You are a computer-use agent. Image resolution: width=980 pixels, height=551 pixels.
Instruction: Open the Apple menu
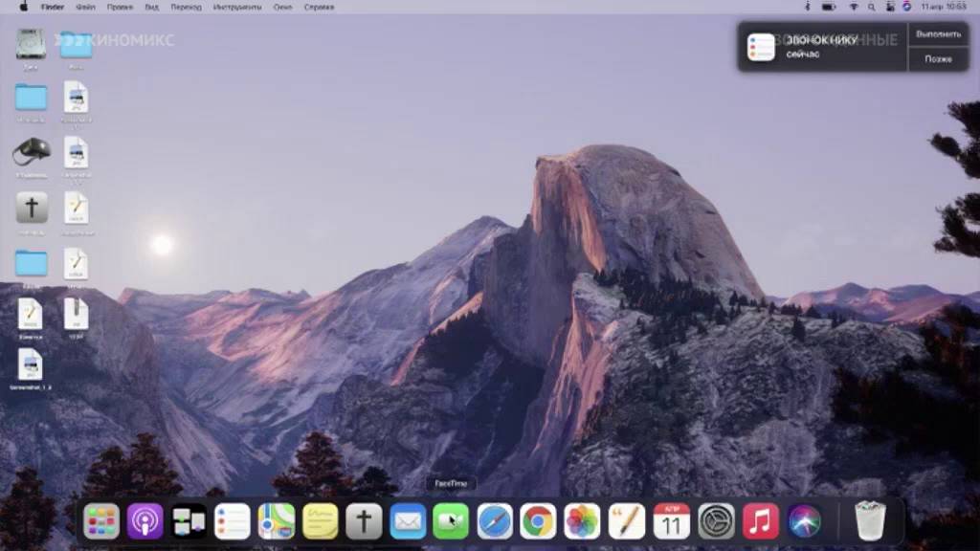pyautogui.click(x=24, y=7)
